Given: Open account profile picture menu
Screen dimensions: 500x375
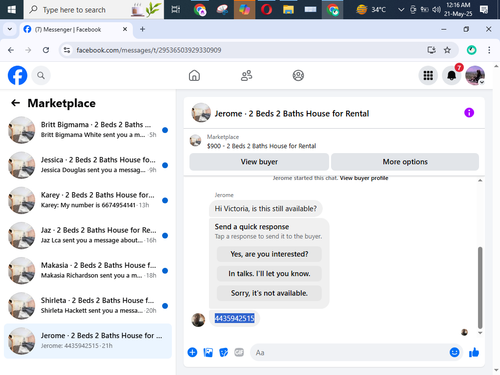Looking at the screenshot, I should (x=475, y=76).
